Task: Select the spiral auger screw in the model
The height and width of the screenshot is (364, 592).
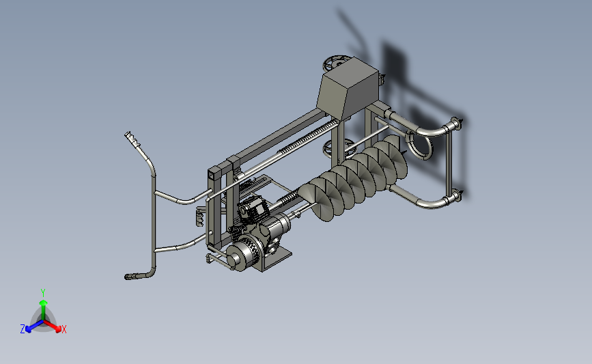Action: (353, 178)
